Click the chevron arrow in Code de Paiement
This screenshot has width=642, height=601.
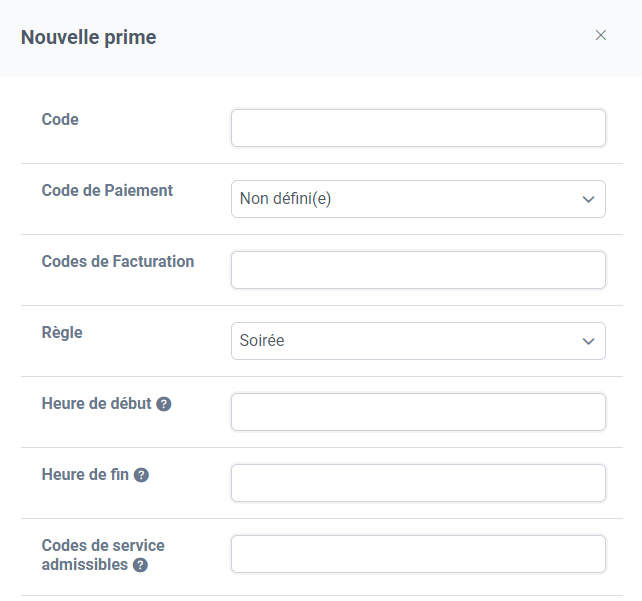click(588, 199)
